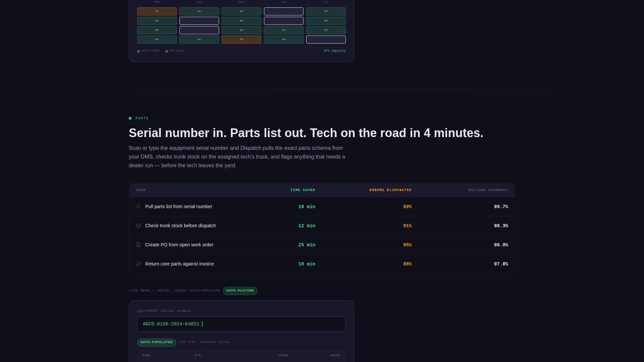Click the 87% capacity indicator
Image resolution: width=644 pixels, height=362 pixels.
(x=335, y=51)
